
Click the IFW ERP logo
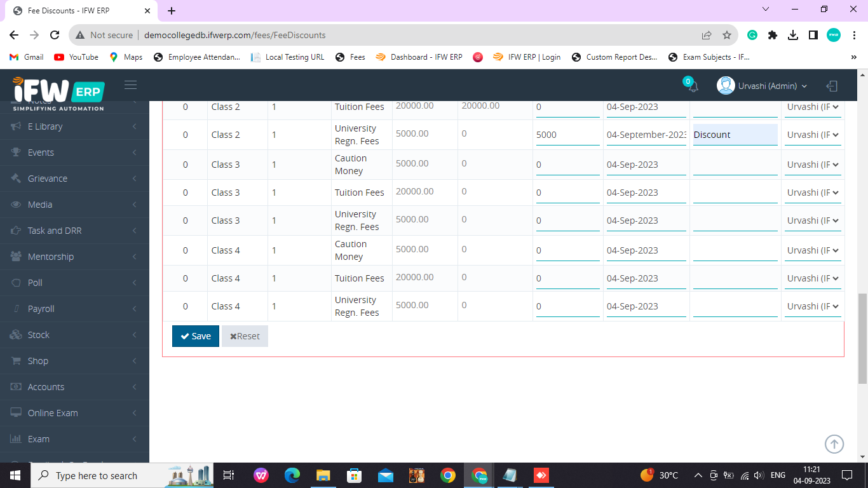[58, 94]
